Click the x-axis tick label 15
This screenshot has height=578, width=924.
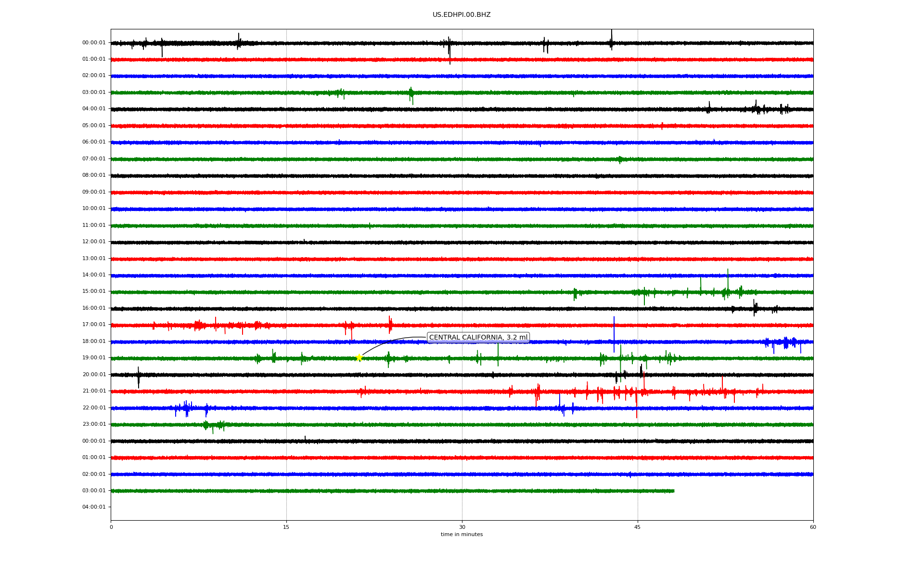tap(286, 527)
